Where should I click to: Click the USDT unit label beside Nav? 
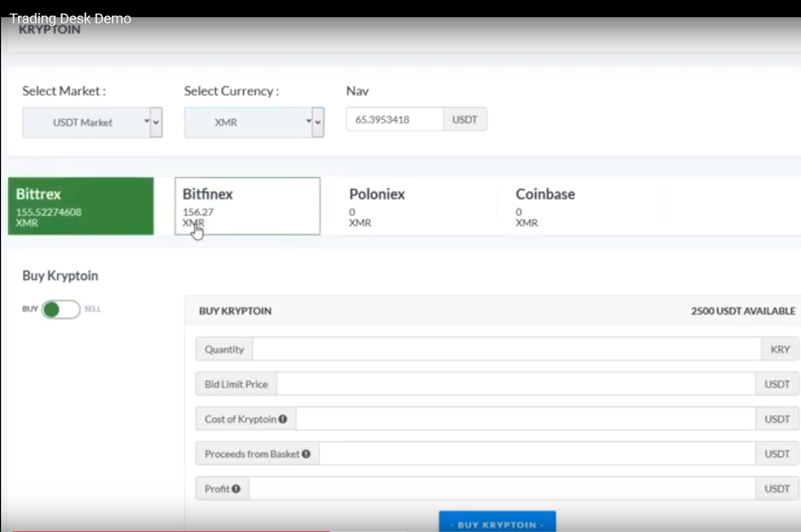coord(465,119)
